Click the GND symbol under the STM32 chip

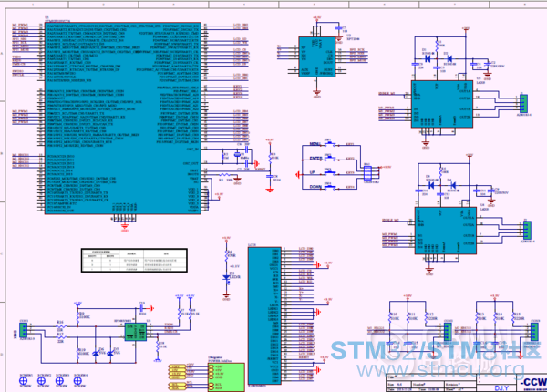(125, 226)
